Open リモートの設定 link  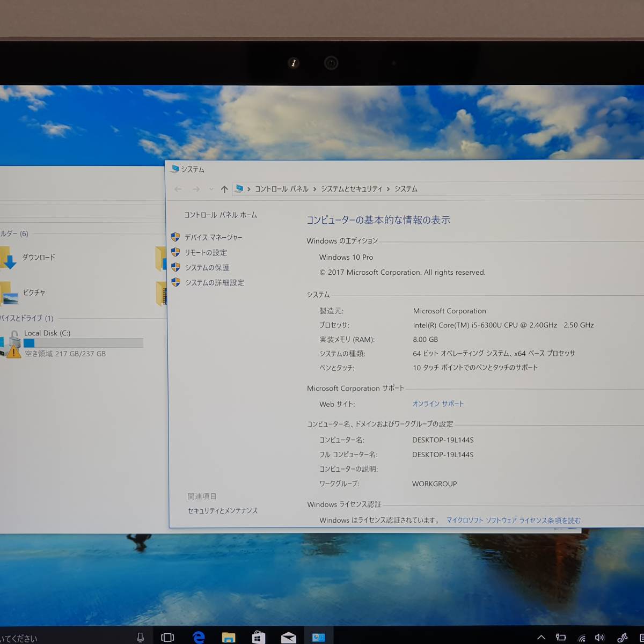(206, 252)
